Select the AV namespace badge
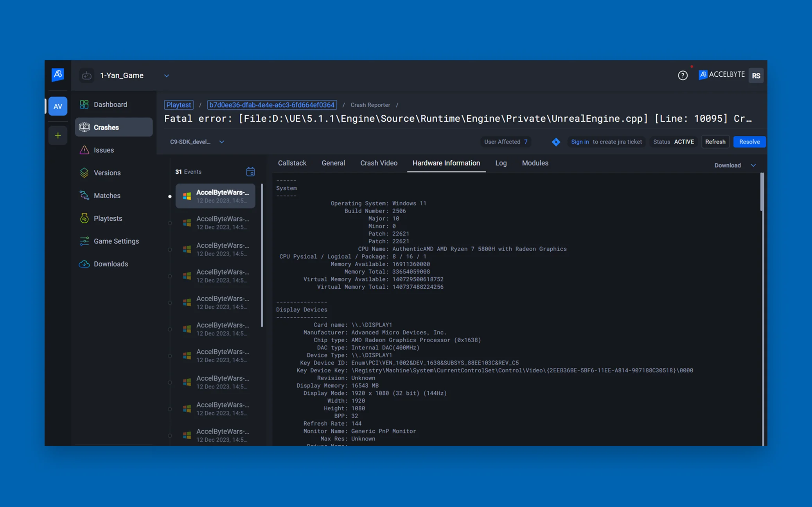 [58, 106]
